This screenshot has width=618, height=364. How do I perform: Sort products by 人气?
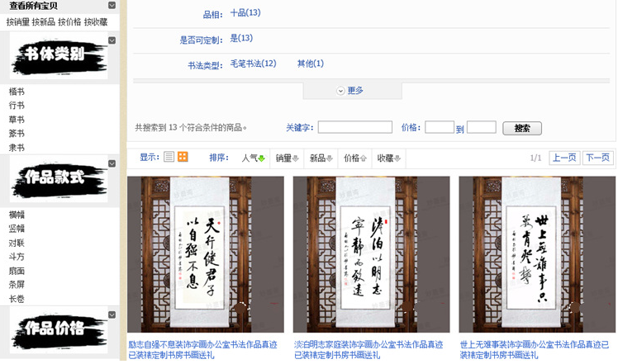(x=253, y=158)
